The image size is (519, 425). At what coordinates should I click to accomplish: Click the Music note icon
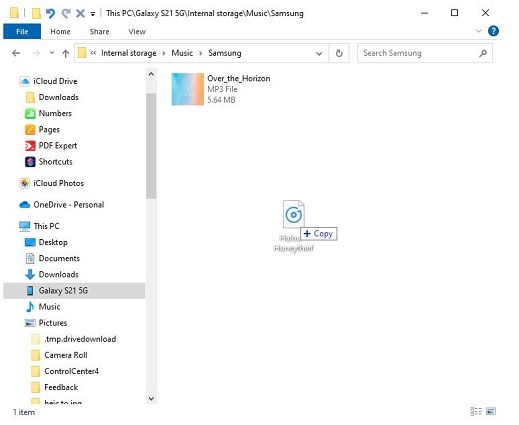30,307
